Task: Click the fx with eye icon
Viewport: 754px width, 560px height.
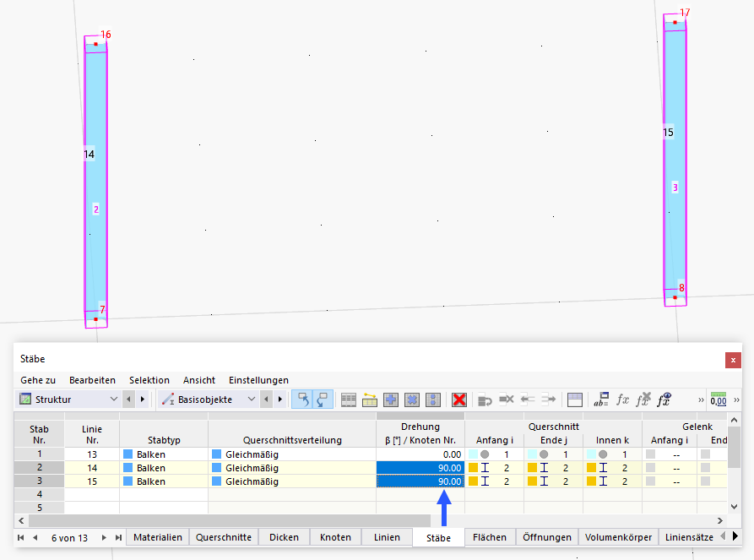Action: pos(664,400)
